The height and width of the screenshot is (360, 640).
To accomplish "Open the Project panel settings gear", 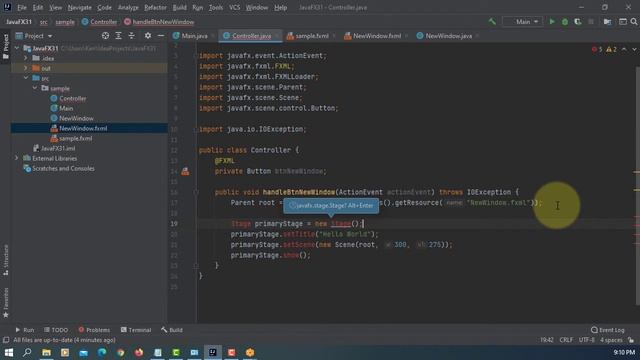I will point(148,36).
